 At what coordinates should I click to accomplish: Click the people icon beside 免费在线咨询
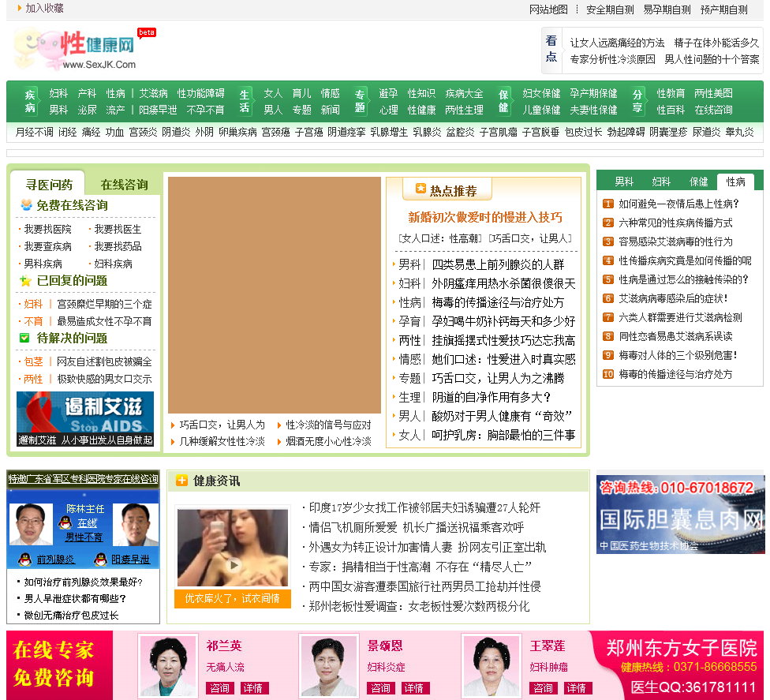26,205
